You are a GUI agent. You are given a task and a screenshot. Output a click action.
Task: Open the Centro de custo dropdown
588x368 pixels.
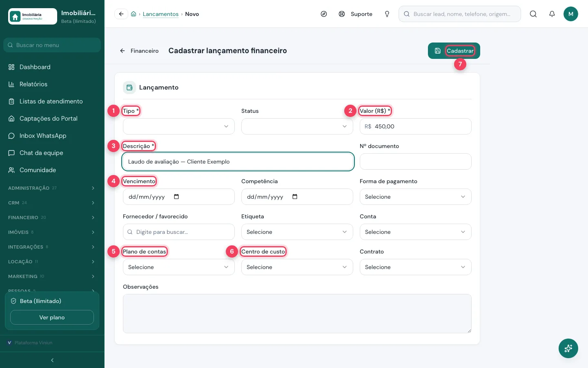coord(297,267)
